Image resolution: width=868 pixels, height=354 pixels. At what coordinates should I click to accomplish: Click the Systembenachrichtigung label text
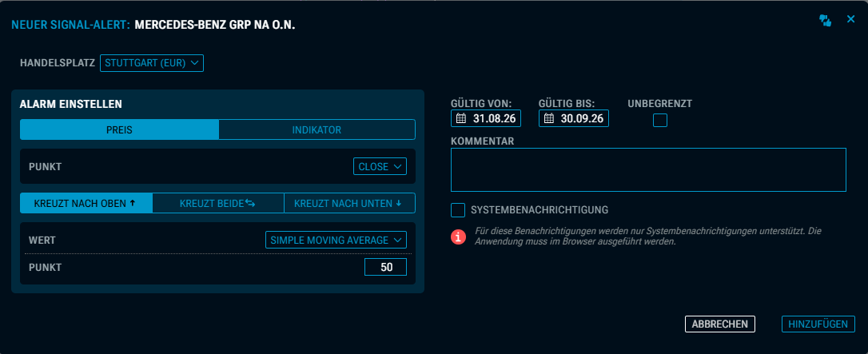coord(540,210)
